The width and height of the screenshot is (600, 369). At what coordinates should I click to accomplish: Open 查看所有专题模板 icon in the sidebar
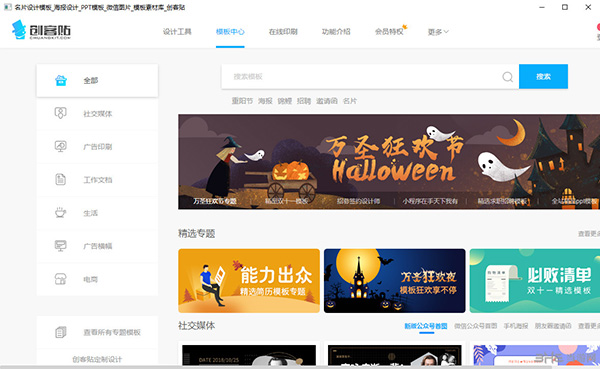[x=60, y=332]
